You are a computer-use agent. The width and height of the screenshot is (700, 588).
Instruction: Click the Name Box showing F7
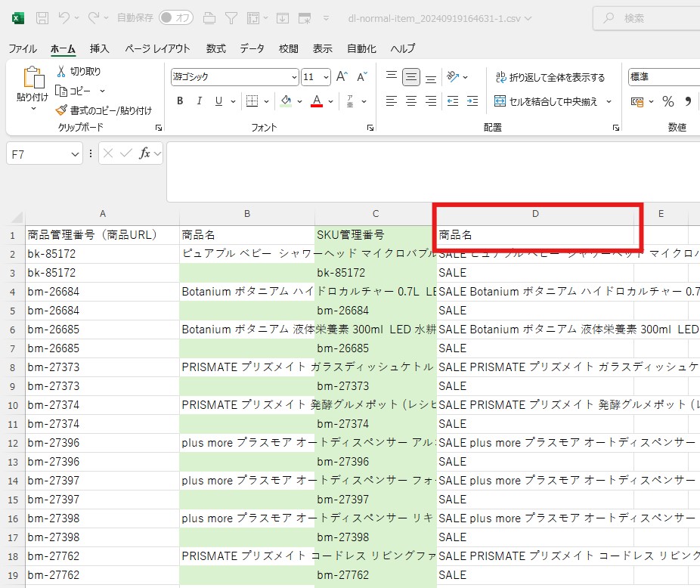click(45, 153)
